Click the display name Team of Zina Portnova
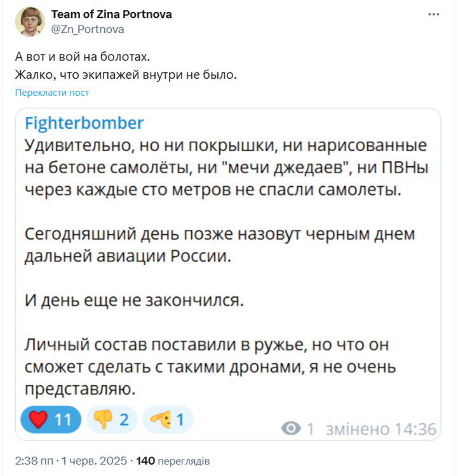 111,15
